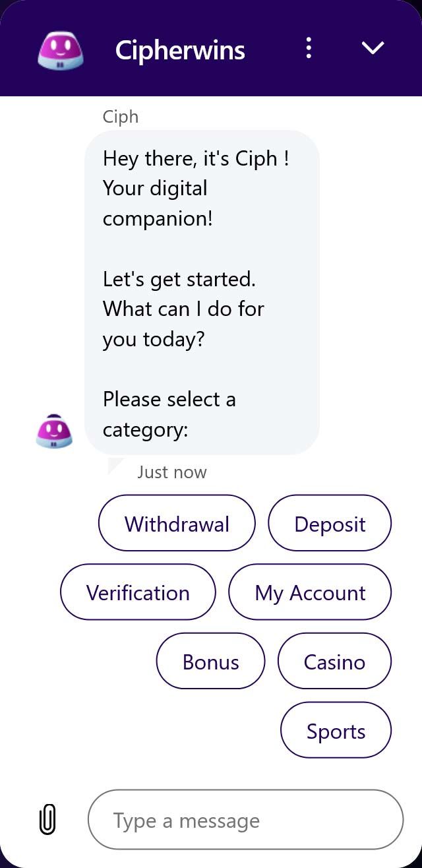Click the Ciph robot avatar in header
The width and height of the screenshot is (422, 868).
coord(61,49)
